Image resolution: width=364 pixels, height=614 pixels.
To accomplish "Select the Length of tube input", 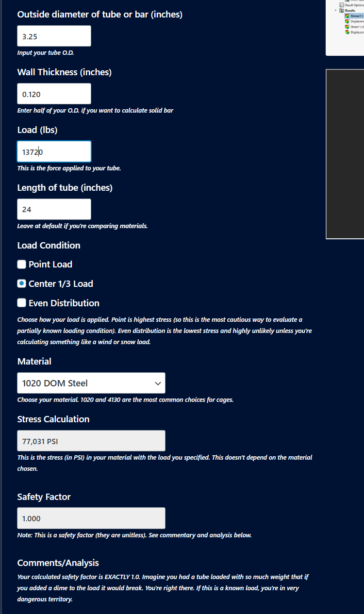I will point(54,209).
